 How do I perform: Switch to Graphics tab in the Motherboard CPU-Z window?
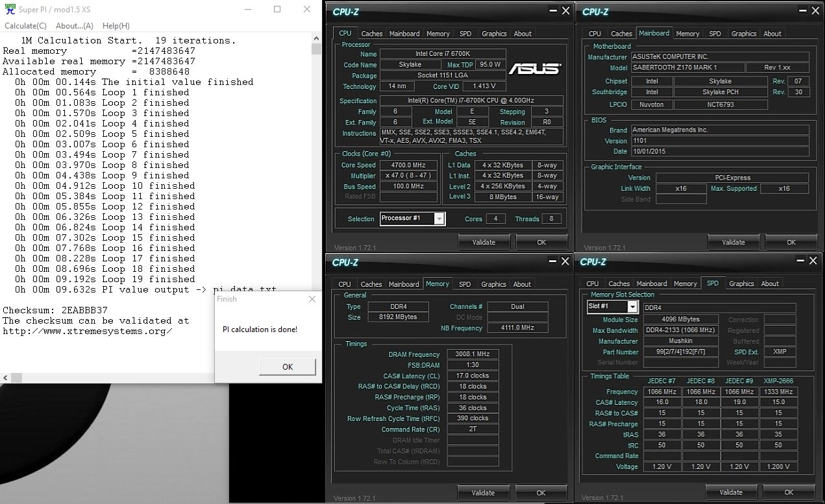744,34
